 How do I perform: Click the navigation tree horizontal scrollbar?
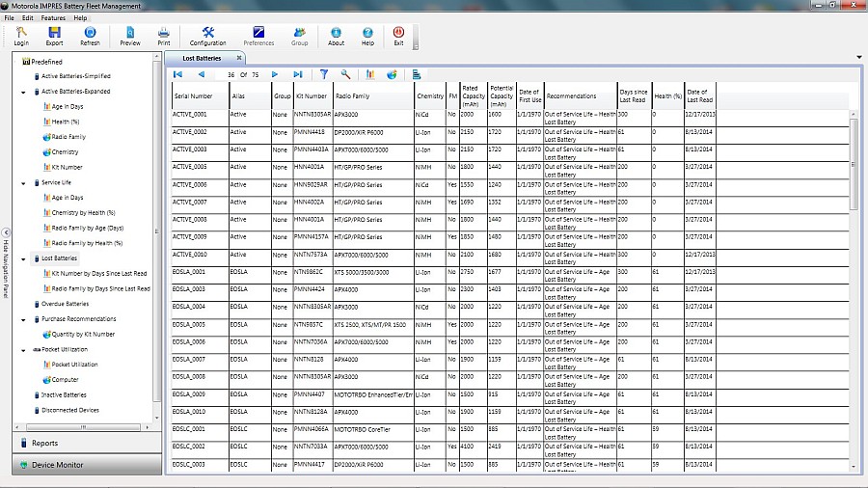click(83, 427)
